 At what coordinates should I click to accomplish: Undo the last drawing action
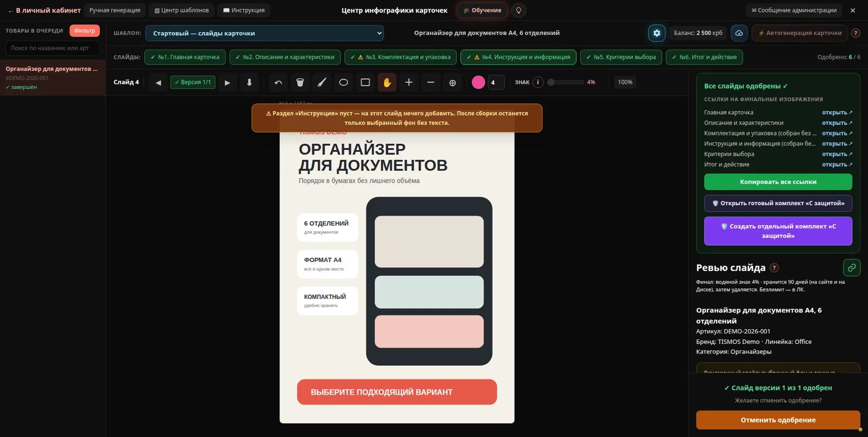click(278, 82)
